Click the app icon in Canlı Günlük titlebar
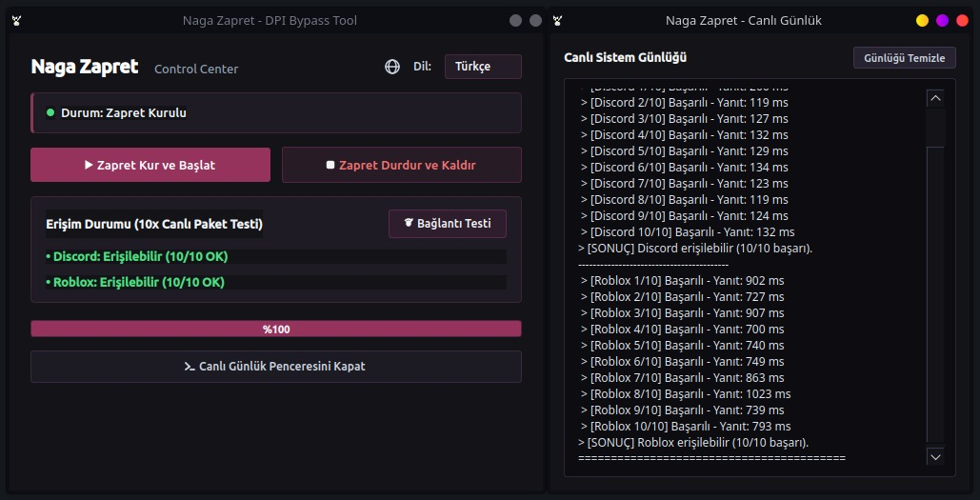 click(557, 21)
